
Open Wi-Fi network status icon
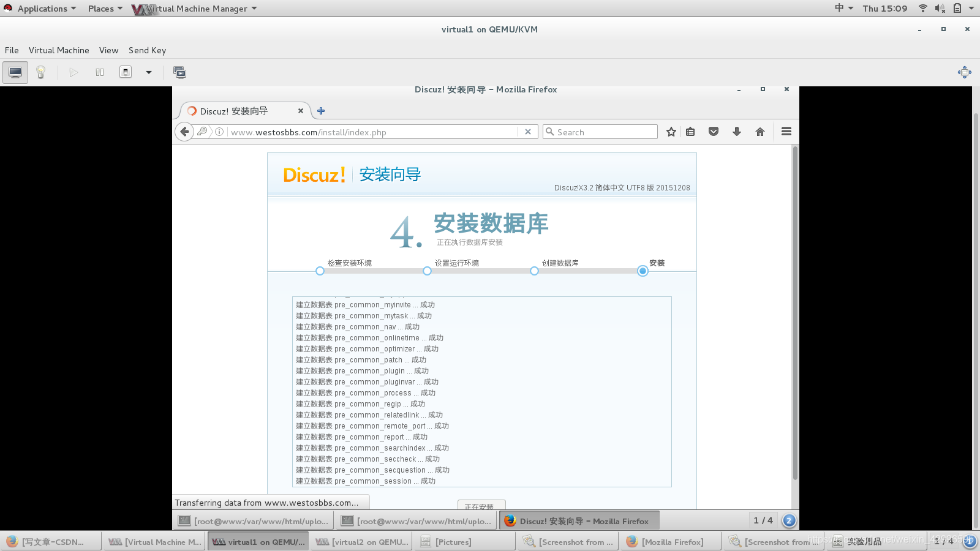[x=923, y=8]
